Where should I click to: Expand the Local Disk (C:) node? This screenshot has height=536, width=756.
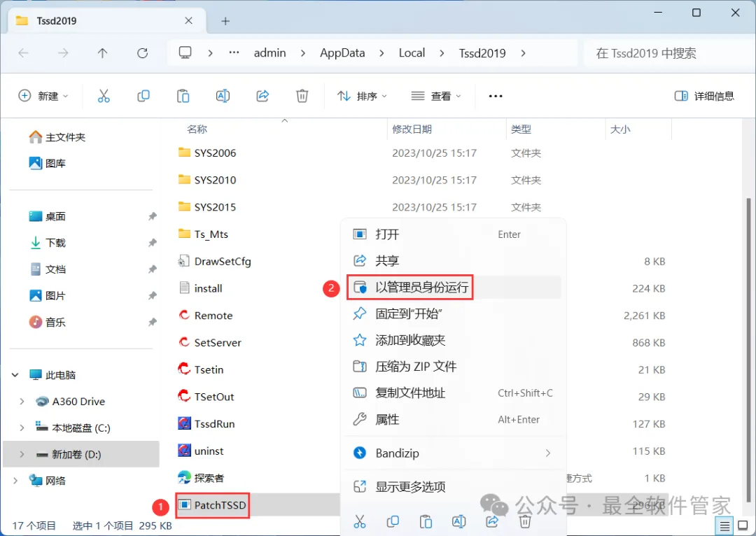click(x=22, y=428)
